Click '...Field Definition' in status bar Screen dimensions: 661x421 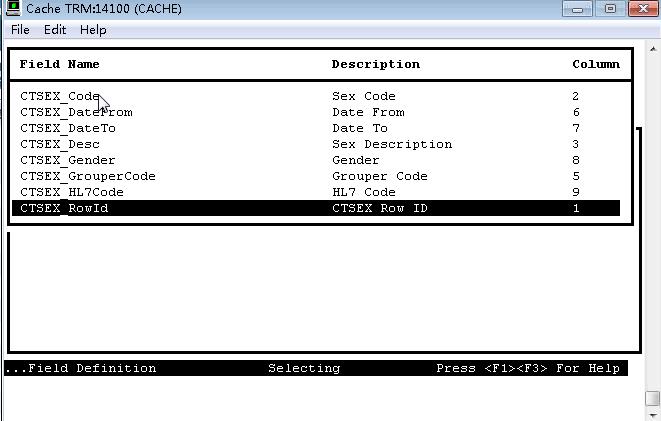tap(81, 368)
